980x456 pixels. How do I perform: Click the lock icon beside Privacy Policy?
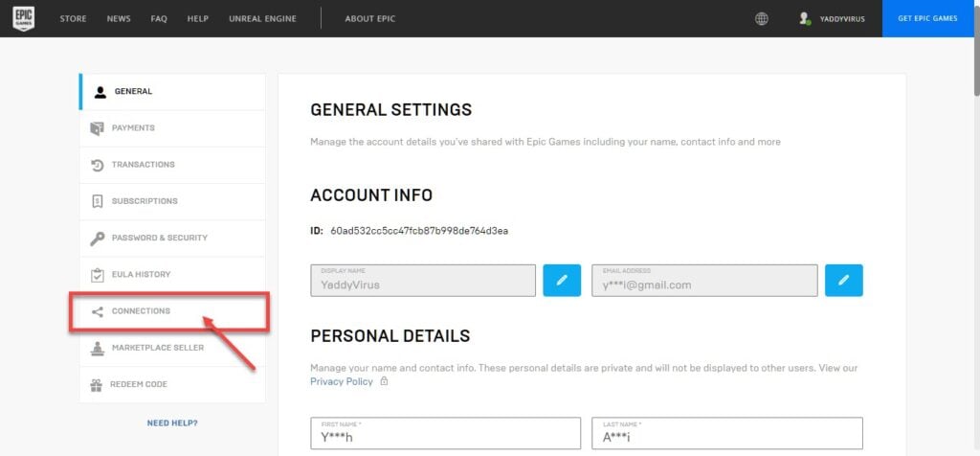tap(384, 381)
